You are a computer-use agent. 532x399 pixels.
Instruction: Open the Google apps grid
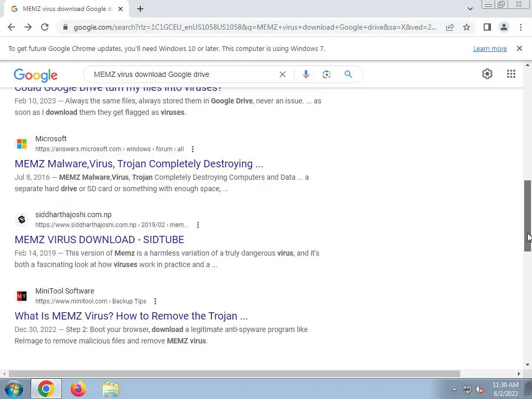tap(511, 74)
